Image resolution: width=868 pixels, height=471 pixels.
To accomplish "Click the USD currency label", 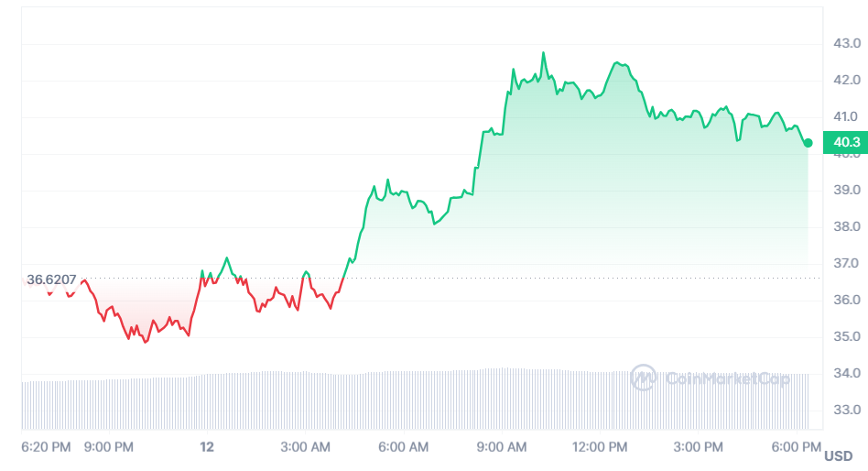I will pyautogui.click(x=838, y=455).
